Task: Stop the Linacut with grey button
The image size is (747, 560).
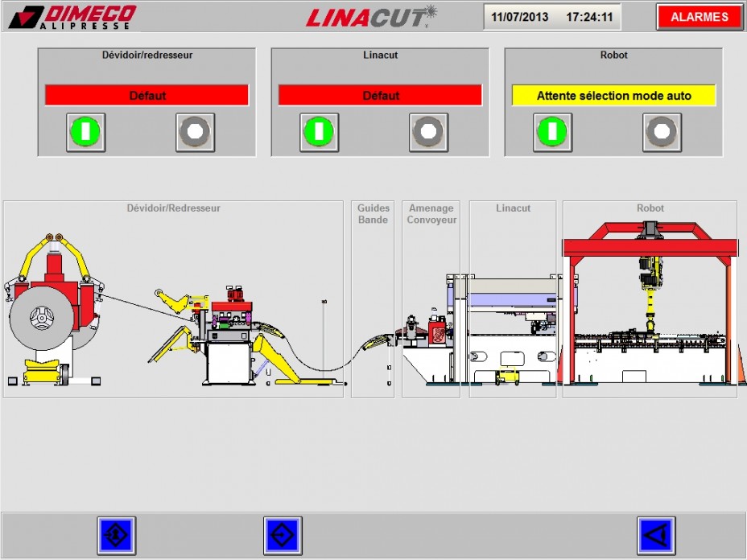Action: 429,133
